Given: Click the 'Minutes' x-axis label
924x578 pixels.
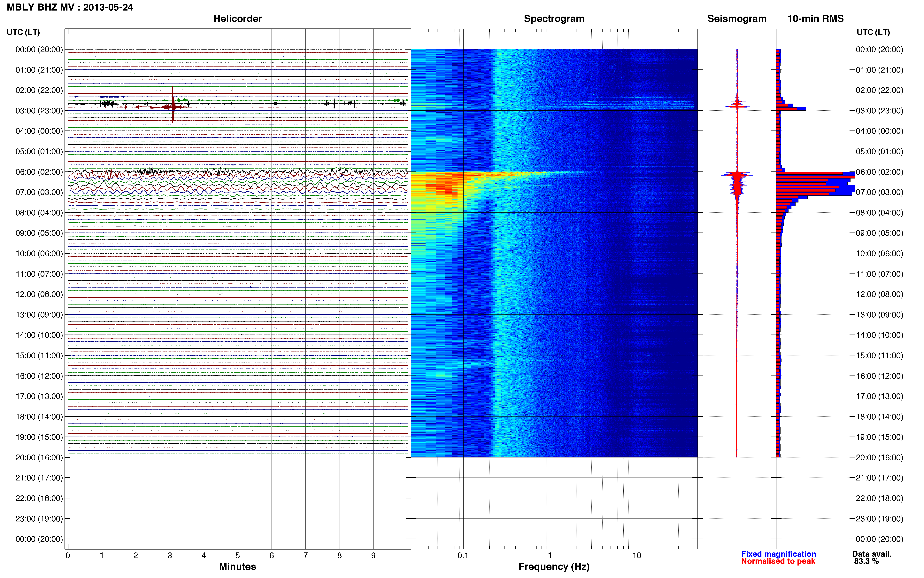Looking at the screenshot, I should tap(237, 566).
